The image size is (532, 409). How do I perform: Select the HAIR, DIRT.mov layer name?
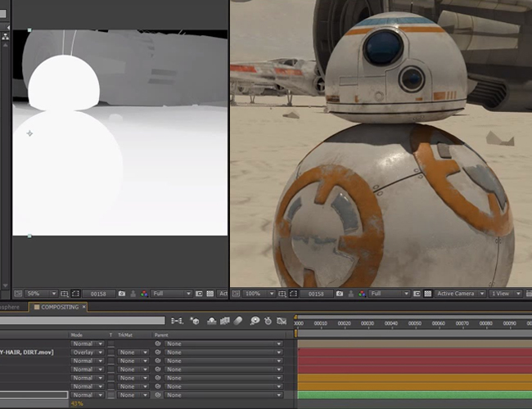[x=27, y=353]
